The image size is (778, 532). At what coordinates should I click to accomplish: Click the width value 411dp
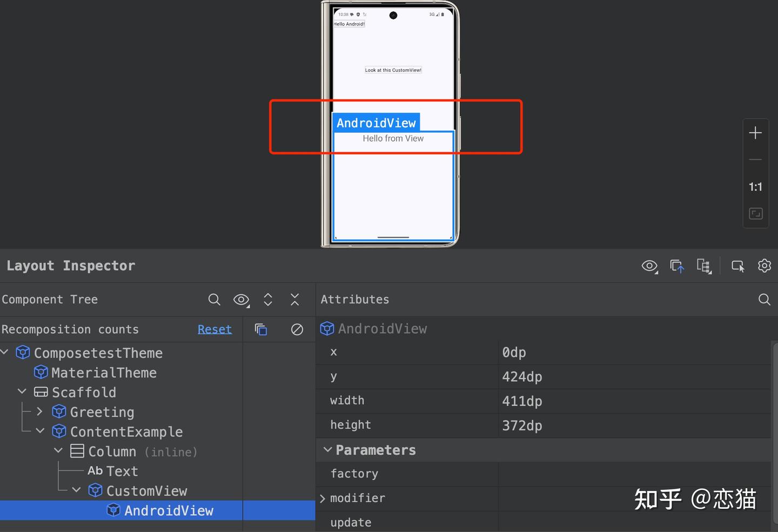[522, 401]
